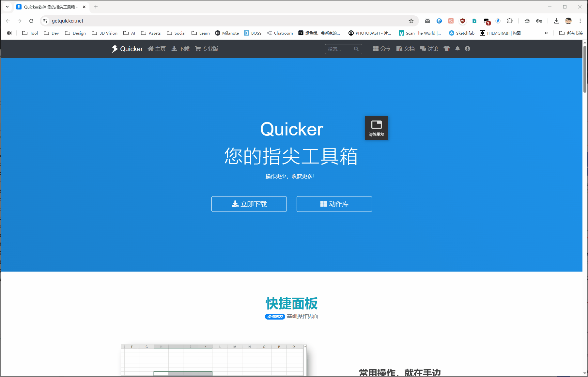Viewport: 588px width, 377px height.
Task: Click the 清除重复 floating action button
Action: pos(377,128)
